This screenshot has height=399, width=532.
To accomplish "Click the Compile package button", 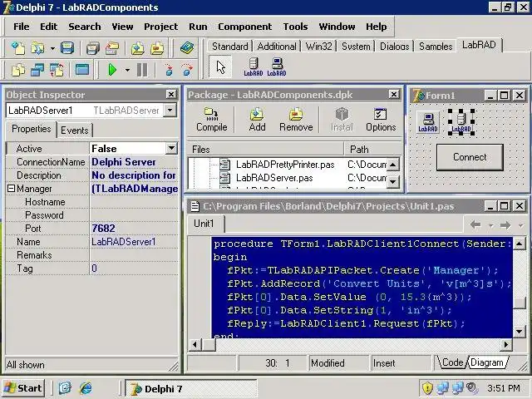I will tap(212, 120).
